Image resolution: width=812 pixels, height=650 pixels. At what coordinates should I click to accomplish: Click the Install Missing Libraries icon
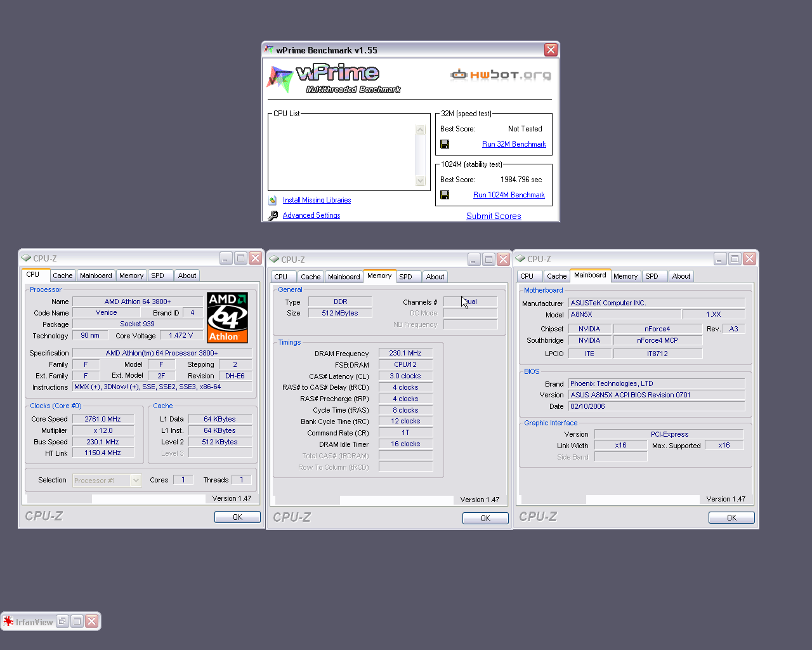[273, 200]
